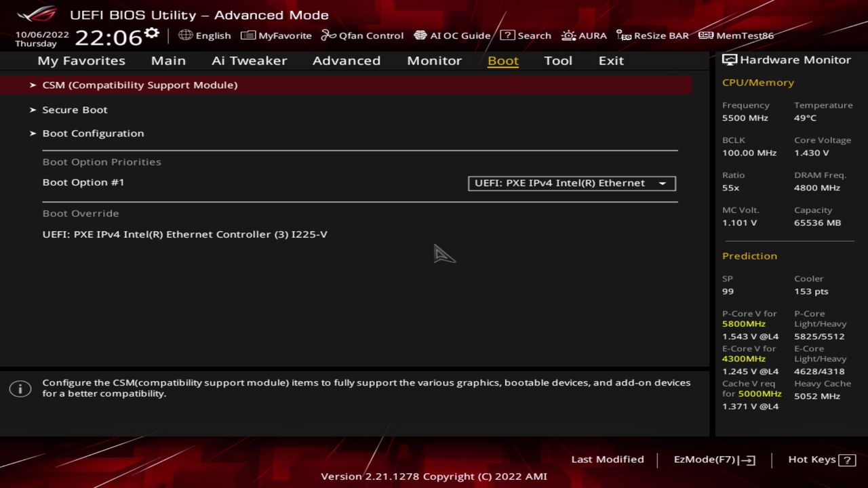The image size is (868, 488).
Task: Launch the AI OC Guide
Action: (452, 35)
